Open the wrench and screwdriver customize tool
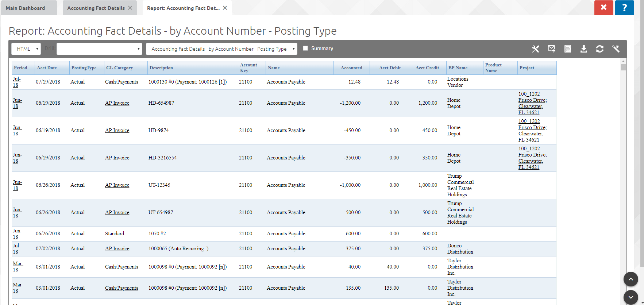Viewport: 644px width, 305px height. (x=535, y=49)
